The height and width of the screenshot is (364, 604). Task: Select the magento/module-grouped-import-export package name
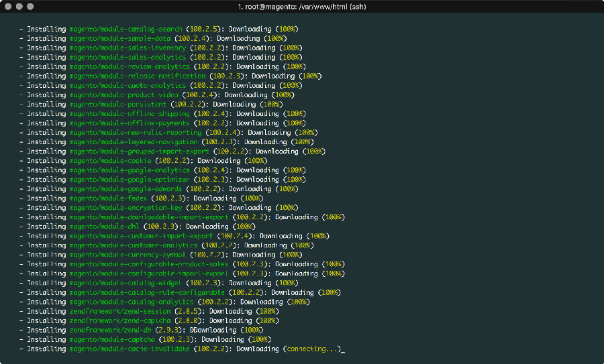coord(140,151)
